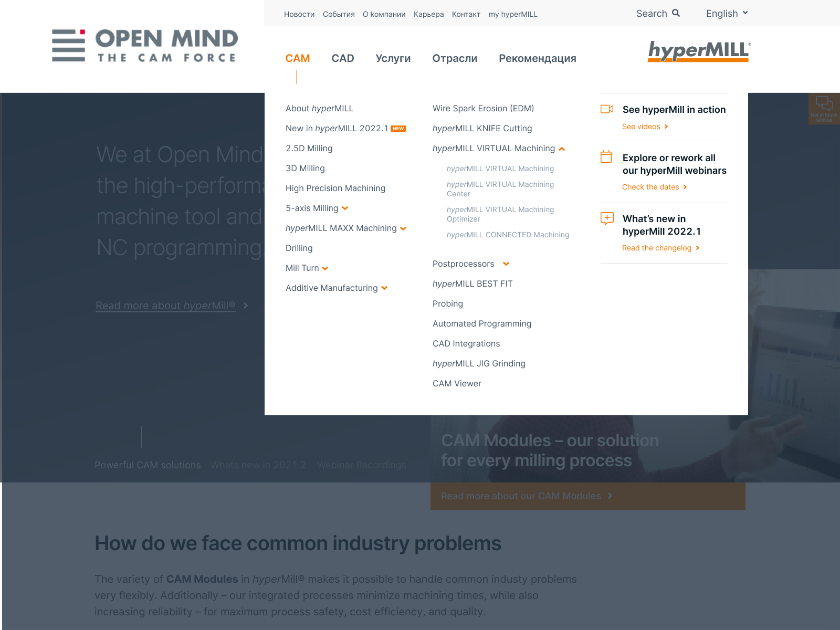
Task: Open the Probing page
Action: 448,304
